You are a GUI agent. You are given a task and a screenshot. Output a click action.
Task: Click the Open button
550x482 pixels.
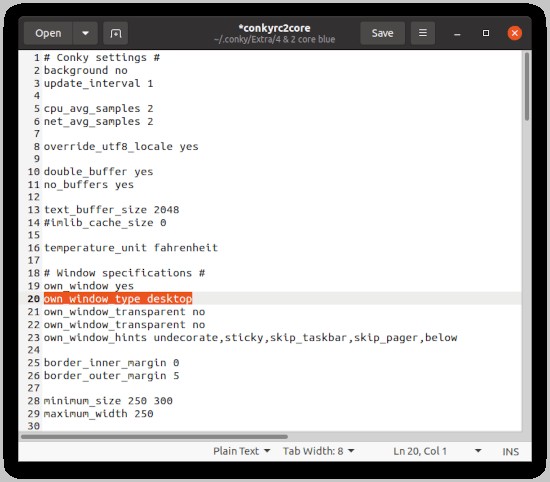[48, 33]
